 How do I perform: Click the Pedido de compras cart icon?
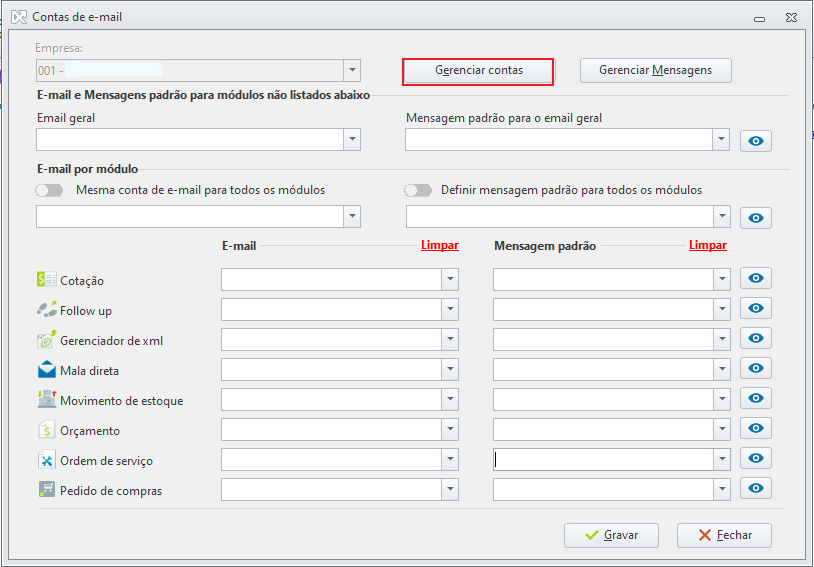46,491
